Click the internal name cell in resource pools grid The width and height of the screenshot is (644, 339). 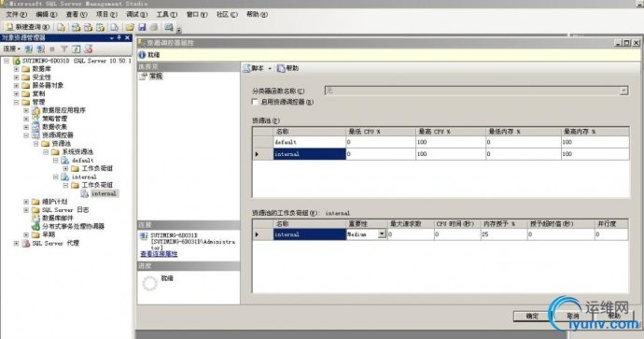(310, 154)
